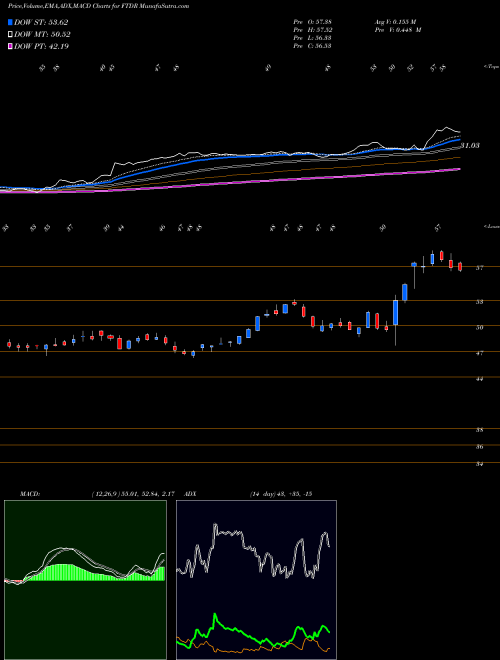Click the 51.03 EMA value label
This screenshot has height=660, width=500.
[470, 145]
